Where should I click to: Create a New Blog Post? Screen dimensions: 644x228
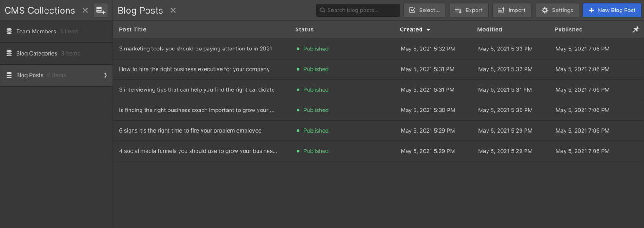(x=612, y=10)
